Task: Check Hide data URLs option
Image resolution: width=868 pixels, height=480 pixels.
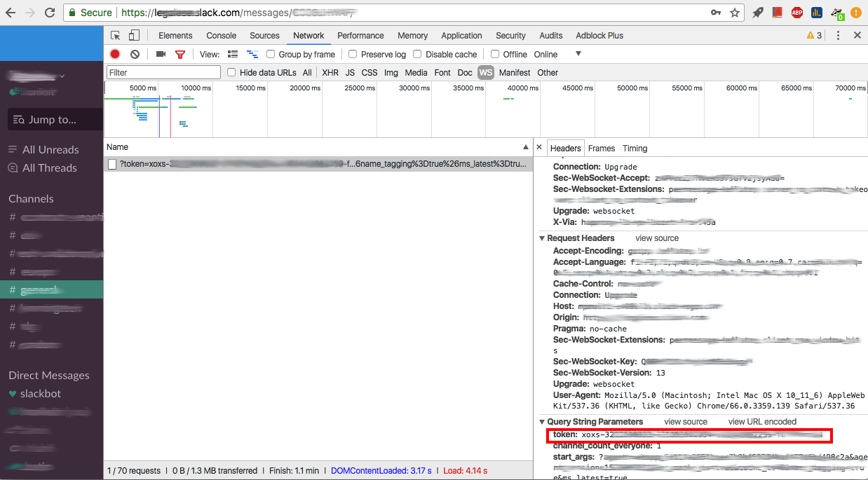Action: [x=231, y=72]
